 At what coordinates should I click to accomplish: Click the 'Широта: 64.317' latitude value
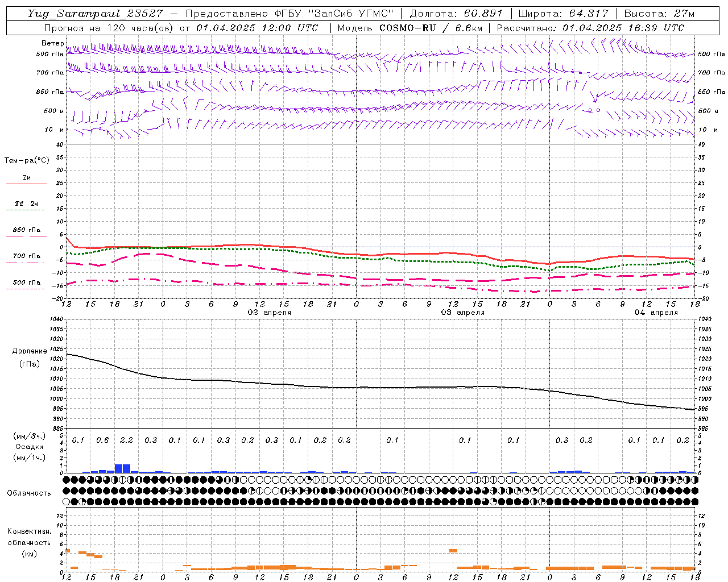coord(563,14)
